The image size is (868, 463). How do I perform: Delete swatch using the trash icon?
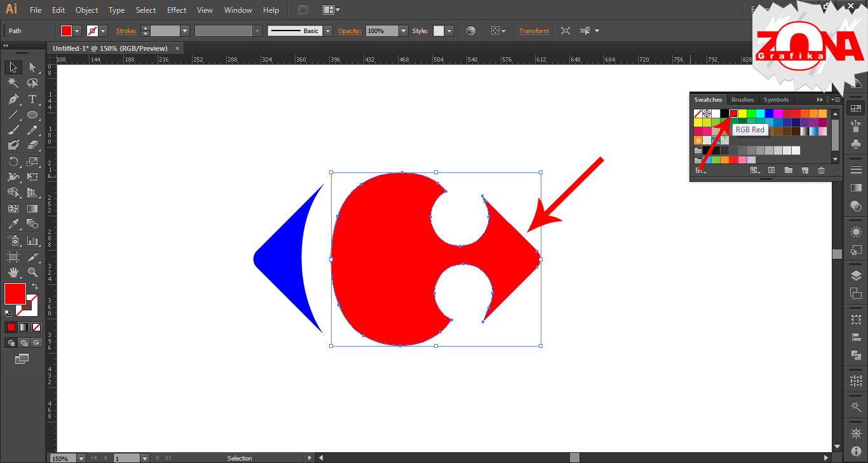coord(821,170)
